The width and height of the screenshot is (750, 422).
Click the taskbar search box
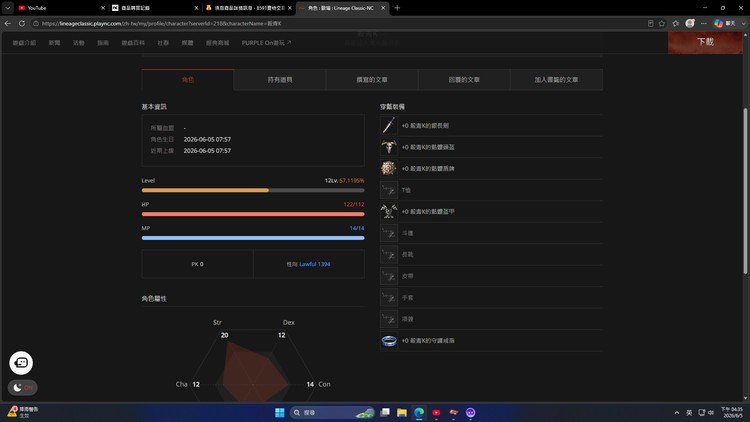pos(332,412)
